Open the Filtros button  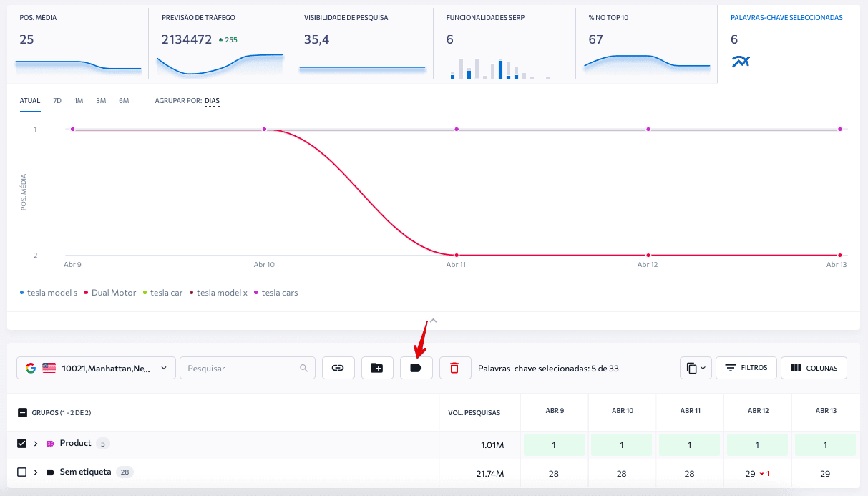click(746, 368)
